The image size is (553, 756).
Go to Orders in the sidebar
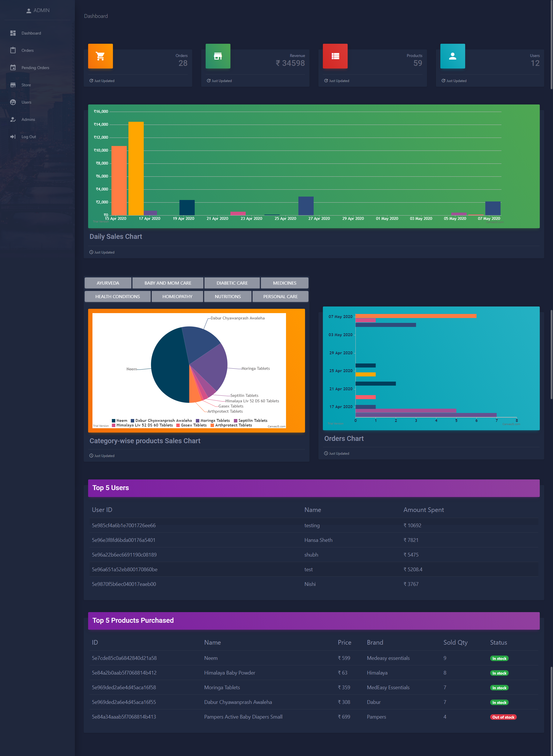pyautogui.click(x=37, y=51)
